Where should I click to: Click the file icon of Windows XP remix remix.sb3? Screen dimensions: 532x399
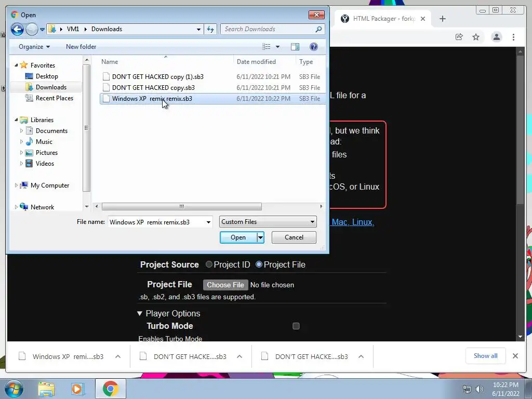coord(106,98)
